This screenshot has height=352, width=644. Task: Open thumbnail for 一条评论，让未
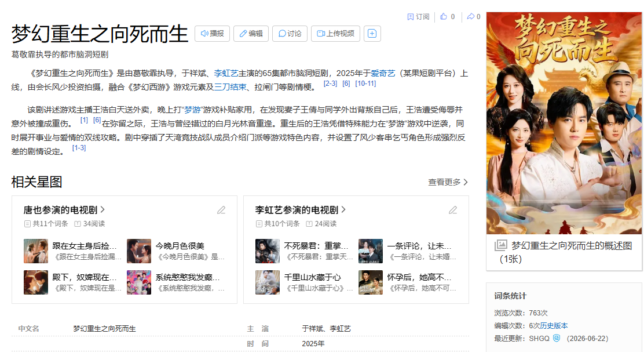click(371, 251)
